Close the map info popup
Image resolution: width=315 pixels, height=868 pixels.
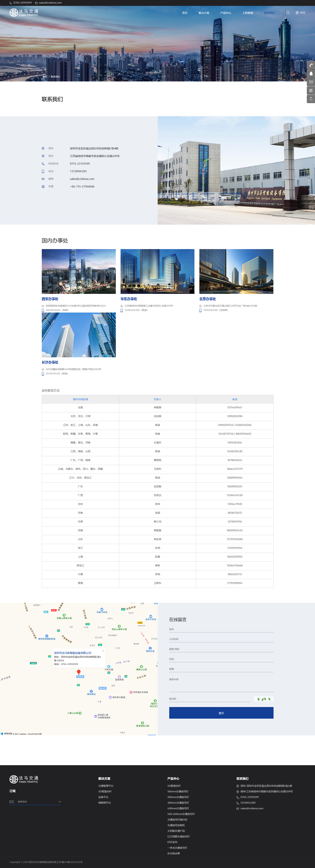coord(103,651)
